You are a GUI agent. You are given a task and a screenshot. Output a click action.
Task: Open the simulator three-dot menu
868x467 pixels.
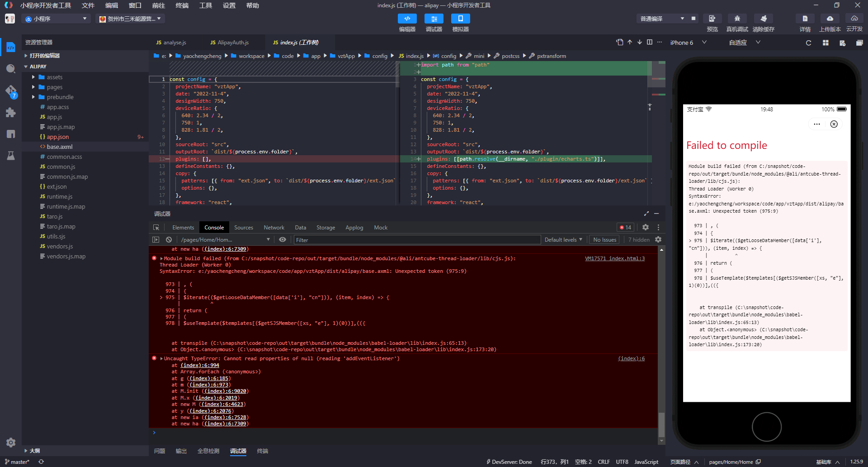tap(816, 124)
